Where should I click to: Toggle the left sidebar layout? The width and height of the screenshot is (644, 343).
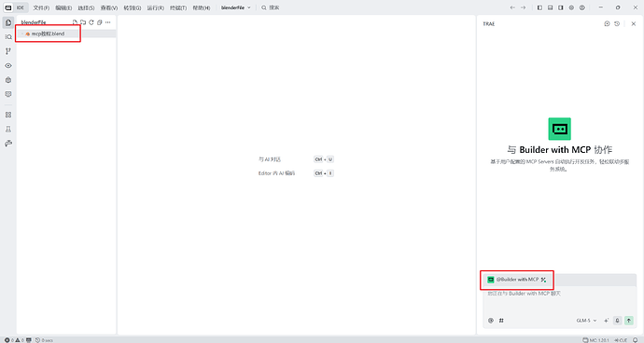coord(539,7)
